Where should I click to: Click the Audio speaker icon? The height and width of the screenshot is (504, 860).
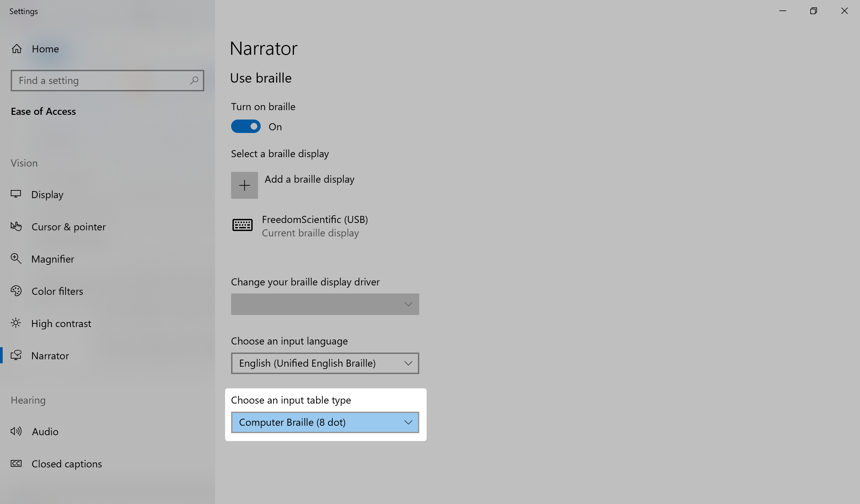coord(16,431)
